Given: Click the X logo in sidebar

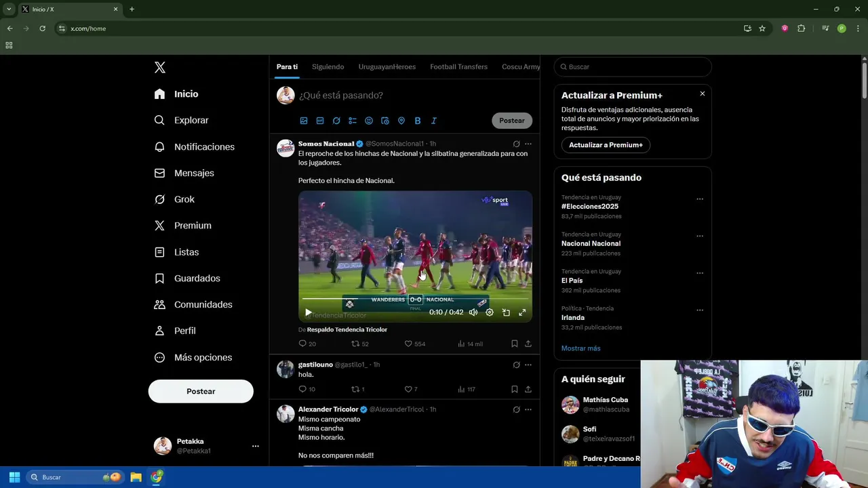Looking at the screenshot, I should tap(160, 67).
